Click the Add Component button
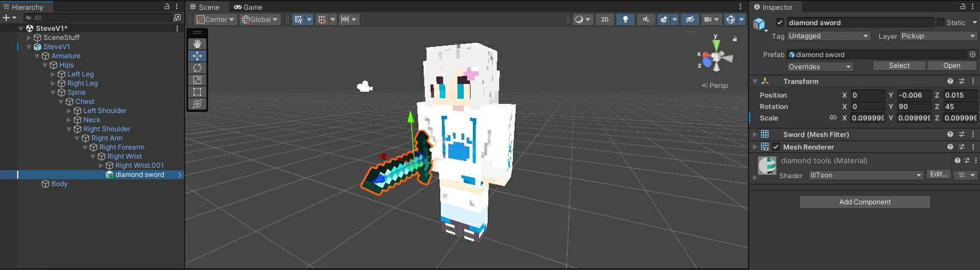Screen dimensions: 980x270 [865, 202]
